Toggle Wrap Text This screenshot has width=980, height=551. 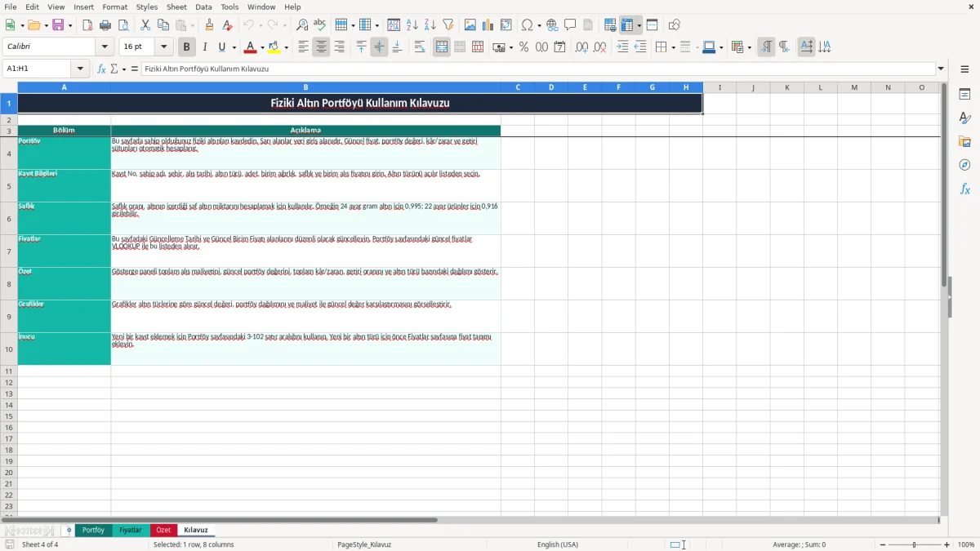(x=420, y=47)
